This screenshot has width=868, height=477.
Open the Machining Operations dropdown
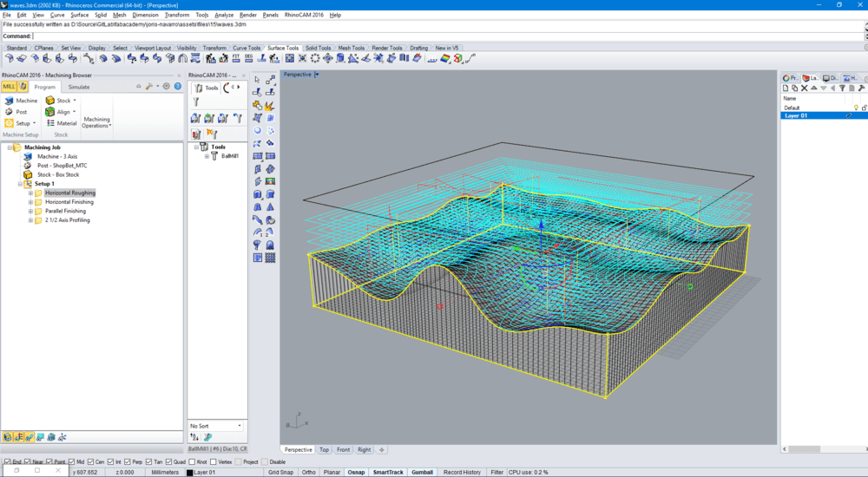coord(96,123)
